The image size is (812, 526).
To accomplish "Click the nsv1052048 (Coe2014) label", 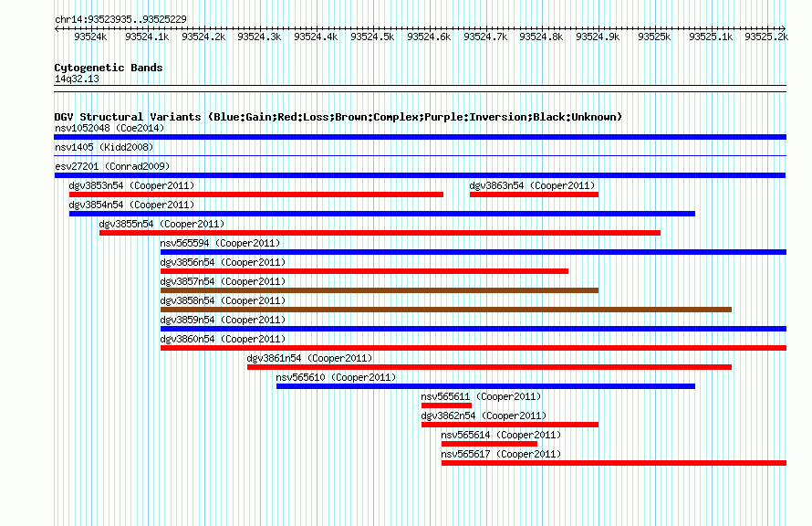I will [x=109, y=128].
